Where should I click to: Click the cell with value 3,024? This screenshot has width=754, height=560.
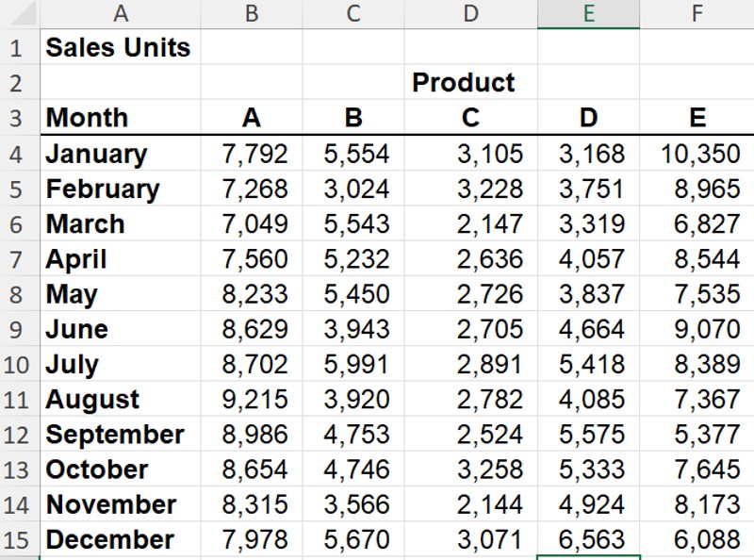pyautogui.click(x=353, y=189)
